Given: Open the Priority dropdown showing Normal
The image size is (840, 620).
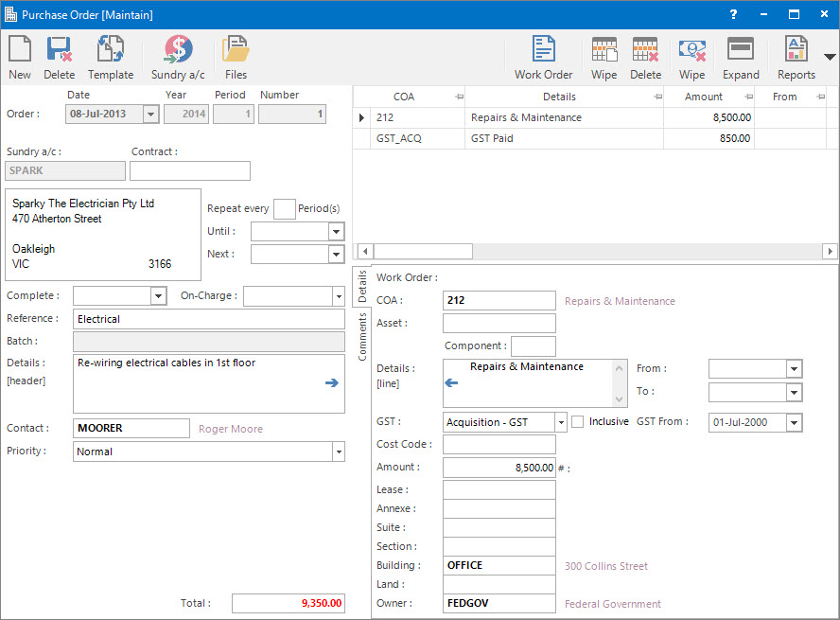Looking at the screenshot, I should (338, 452).
